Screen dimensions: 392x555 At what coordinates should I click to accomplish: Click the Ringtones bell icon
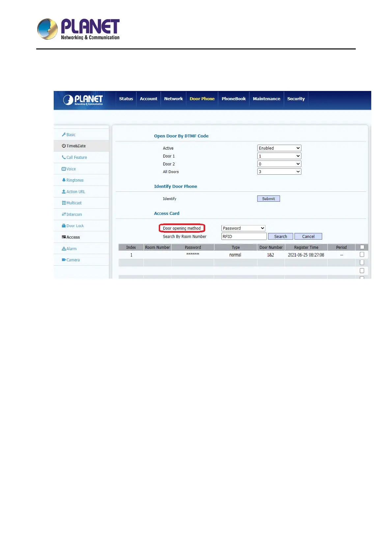click(64, 180)
